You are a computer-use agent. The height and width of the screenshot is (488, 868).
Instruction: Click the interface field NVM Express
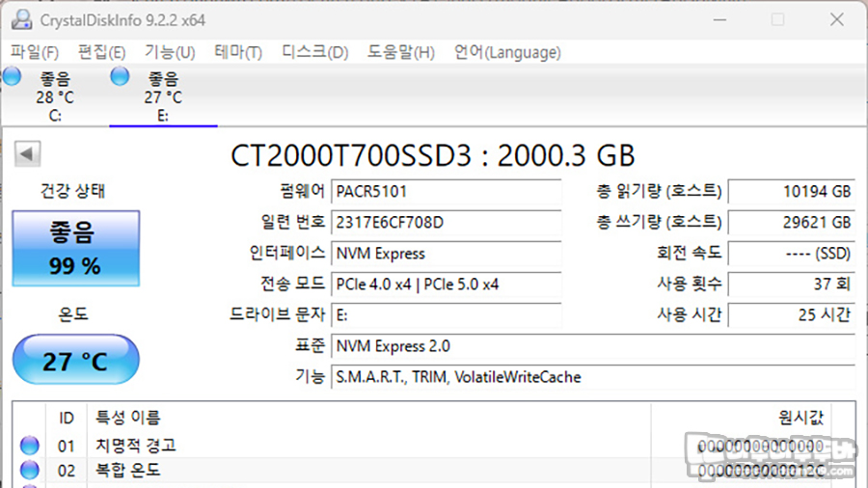(447, 254)
